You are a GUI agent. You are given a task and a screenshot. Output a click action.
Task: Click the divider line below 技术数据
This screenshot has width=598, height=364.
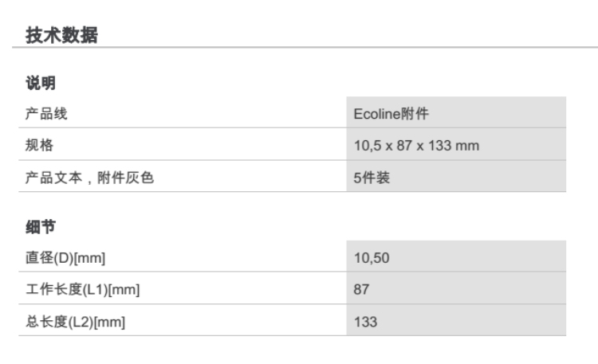[299, 48]
